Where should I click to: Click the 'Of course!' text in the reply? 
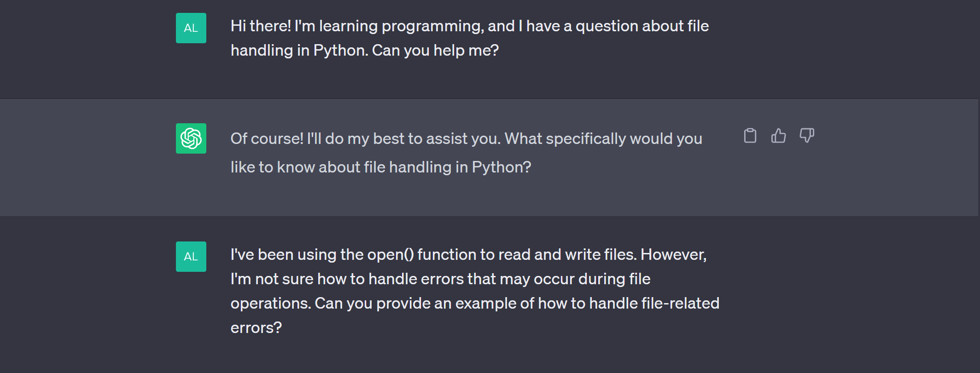pos(267,138)
